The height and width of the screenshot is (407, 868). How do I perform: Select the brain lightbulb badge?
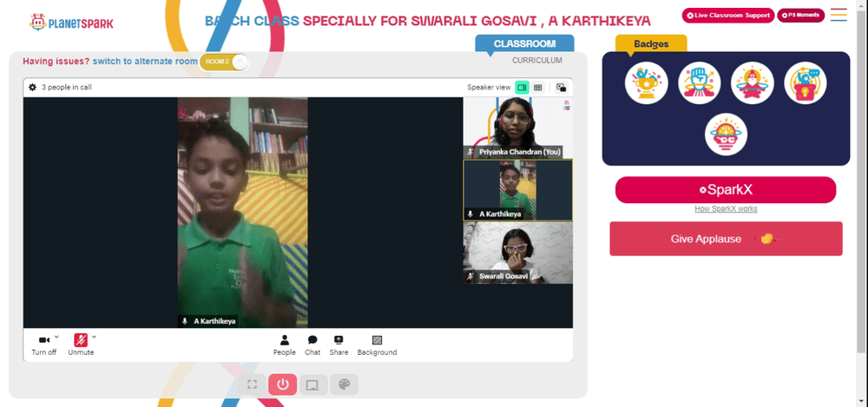(x=726, y=135)
